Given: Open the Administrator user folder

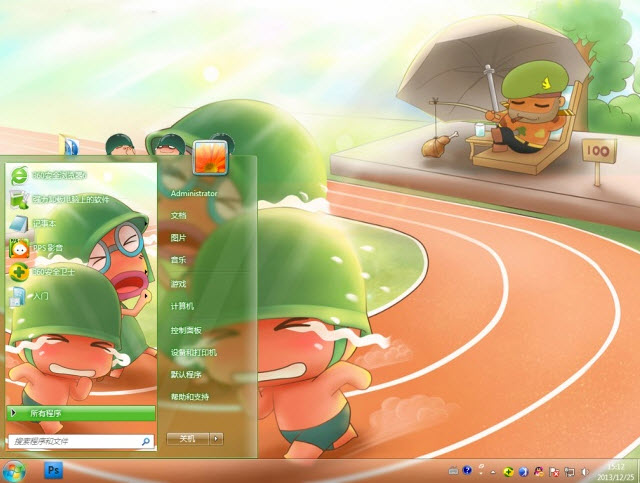Looking at the screenshot, I should point(194,194).
